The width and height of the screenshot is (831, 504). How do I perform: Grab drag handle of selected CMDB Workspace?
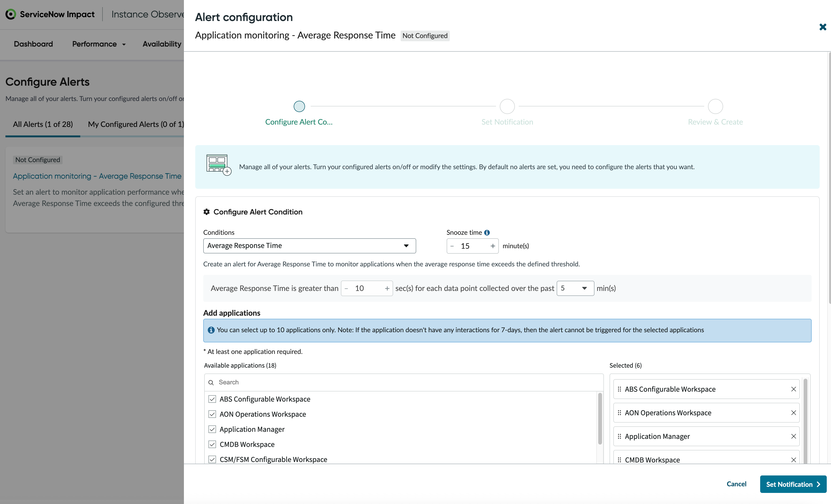(x=619, y=460)
